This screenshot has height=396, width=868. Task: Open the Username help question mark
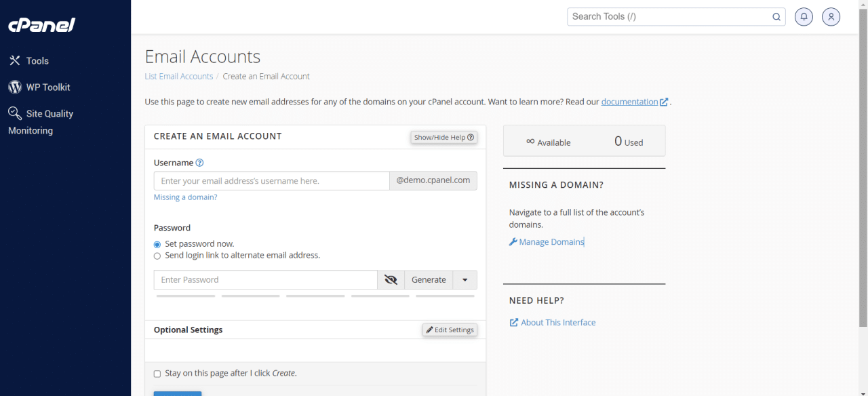point(199,162)
